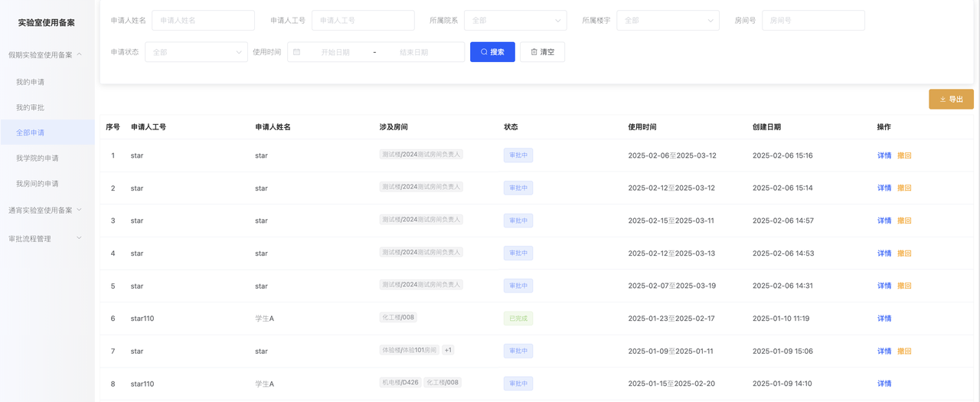
Task: Click date range 2025-02-07至2025-03-19
Action: [x=672, y=286]
